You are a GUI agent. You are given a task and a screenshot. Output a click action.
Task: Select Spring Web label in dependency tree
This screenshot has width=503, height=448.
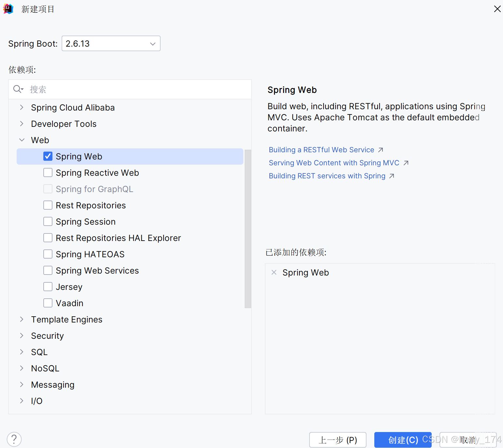[x=79, y=157]
